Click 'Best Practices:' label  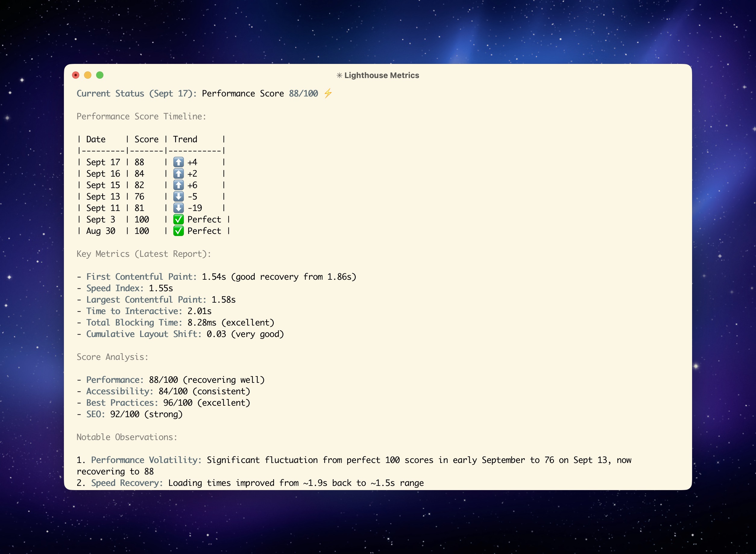[x=122, y=403]
